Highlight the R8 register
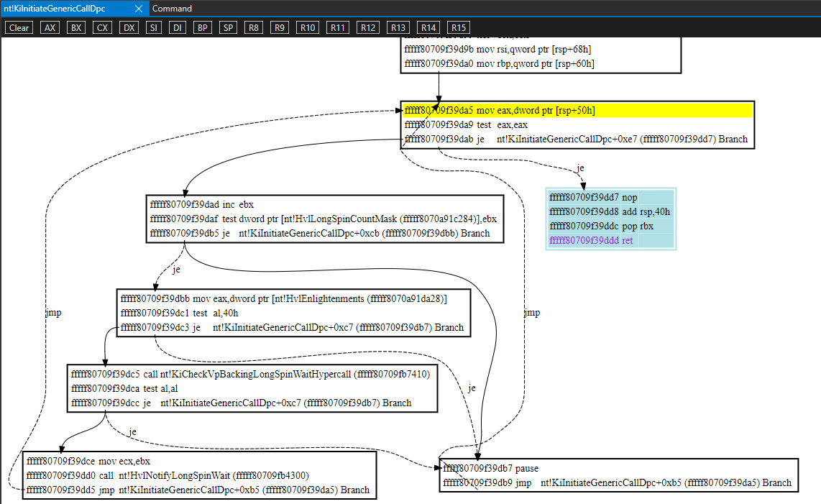The image size is (821, 504). [x=253, y=27]
